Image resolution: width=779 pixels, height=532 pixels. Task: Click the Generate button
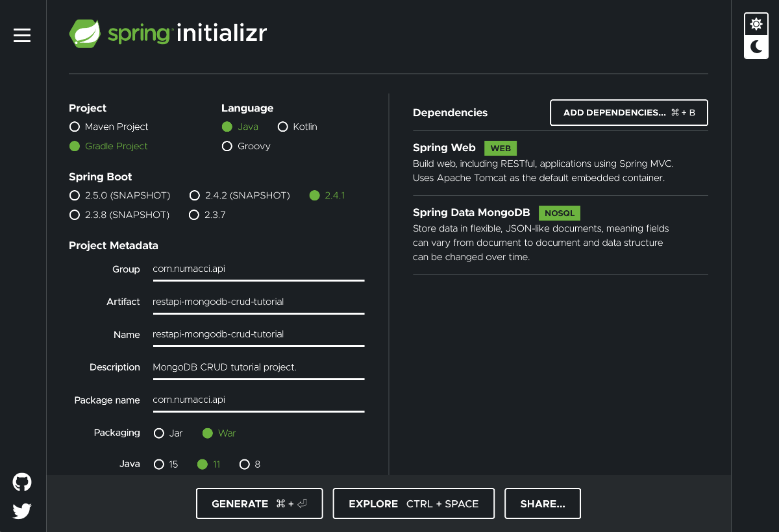pos(259,503)
